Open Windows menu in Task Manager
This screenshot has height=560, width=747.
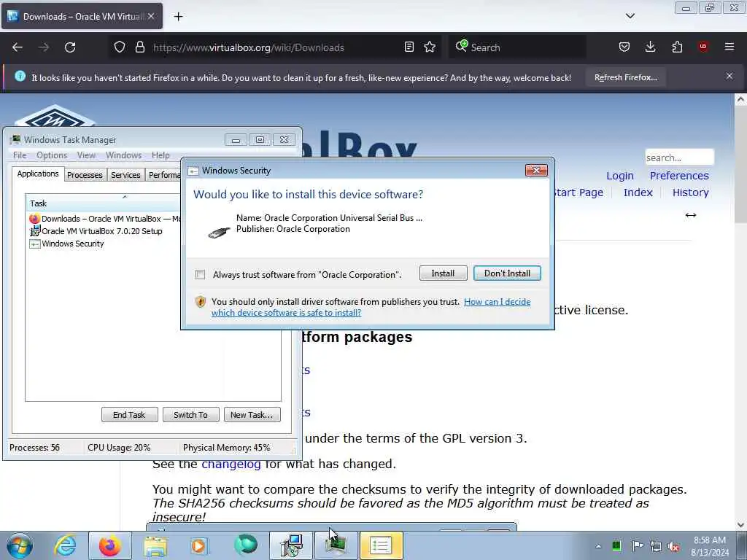tap(123, 155)
